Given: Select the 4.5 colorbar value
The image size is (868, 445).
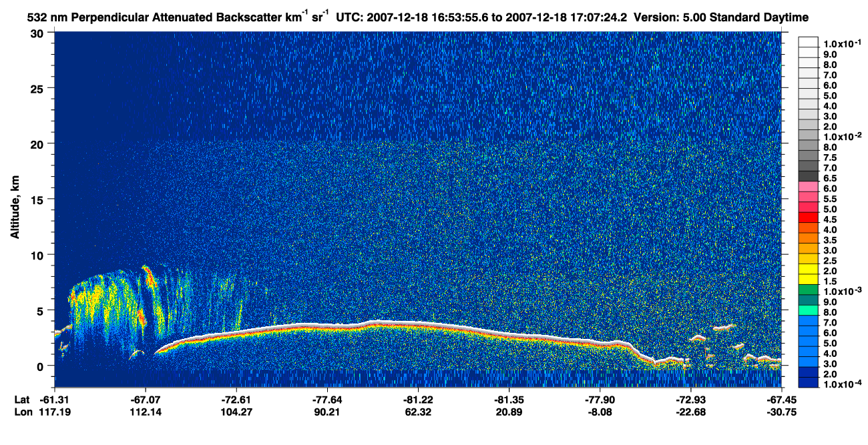Looking at the screenshot, I should 831,219.
